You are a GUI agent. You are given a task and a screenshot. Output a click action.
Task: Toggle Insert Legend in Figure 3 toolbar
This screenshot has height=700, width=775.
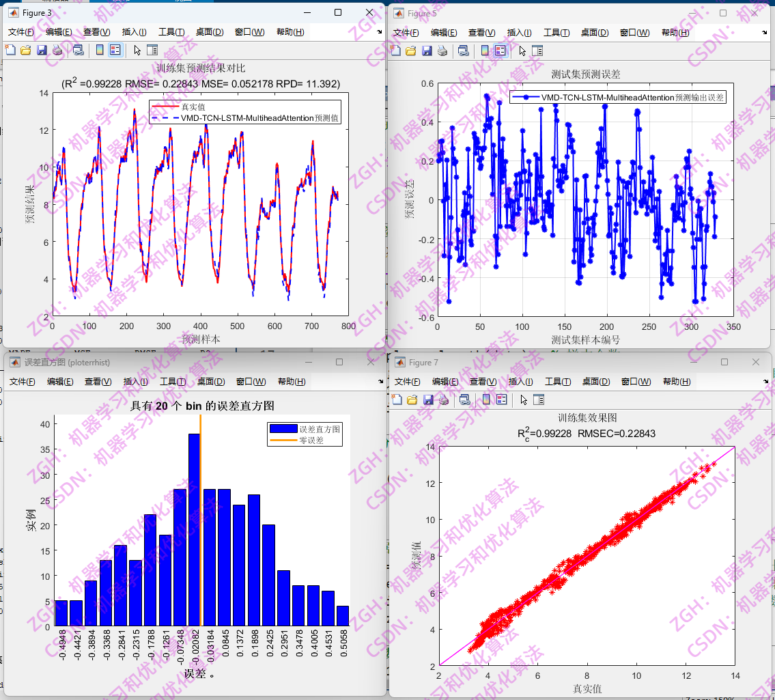click(115, 50)
